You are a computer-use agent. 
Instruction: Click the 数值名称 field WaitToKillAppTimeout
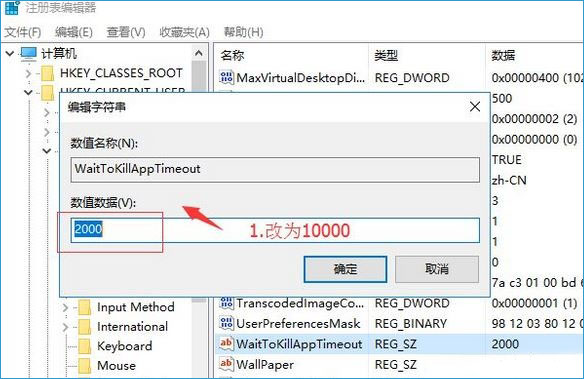(x=275, y=169)
